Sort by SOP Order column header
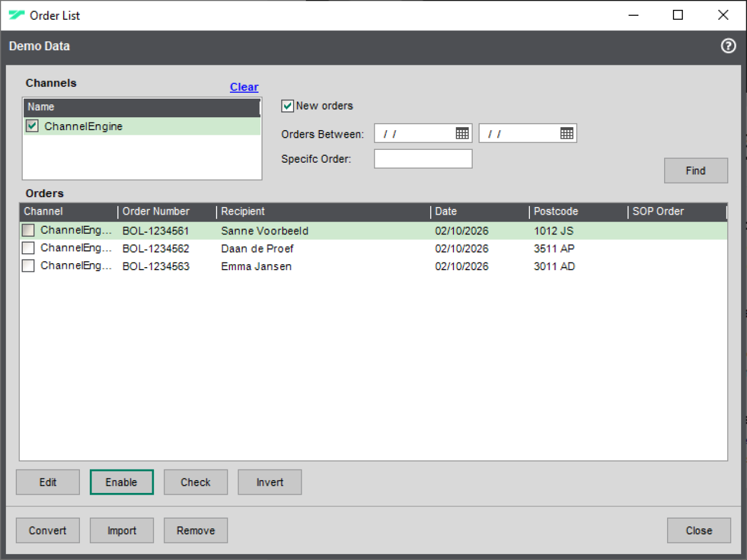This screenshot has width=747, height=560. (x=677, y=212)
